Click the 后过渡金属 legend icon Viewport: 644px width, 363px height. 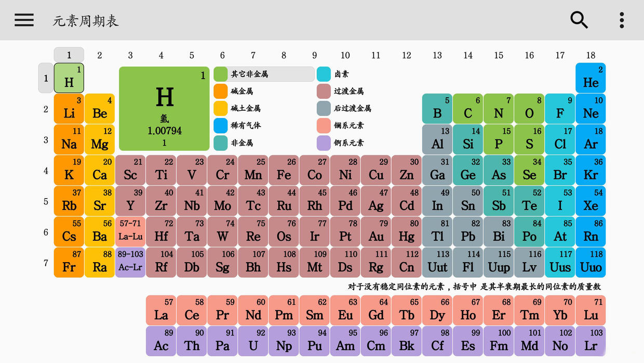[x=324, y=108]
